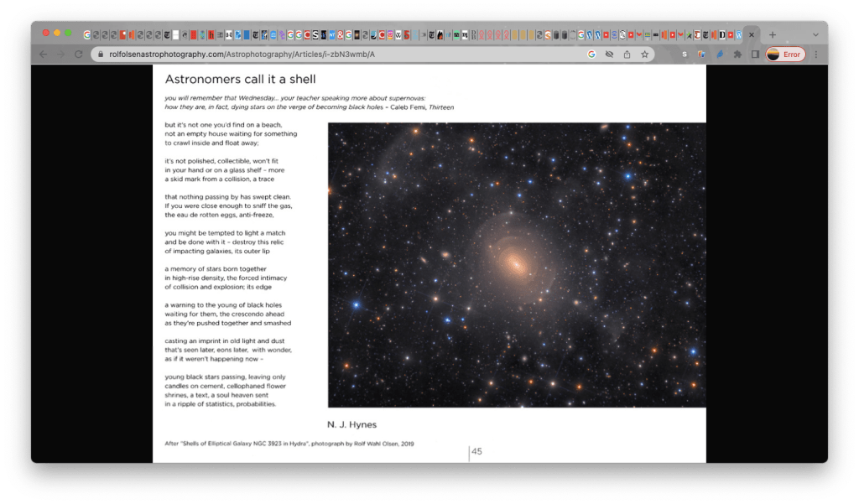Image resolution: width=859 pixels, height=504 pixels.
Task: Open the profile Error button
Action: tap(785, 55)
